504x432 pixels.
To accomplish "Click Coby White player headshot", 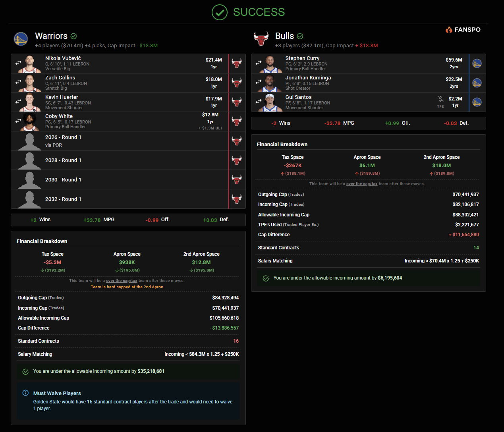I will [29, 122].
